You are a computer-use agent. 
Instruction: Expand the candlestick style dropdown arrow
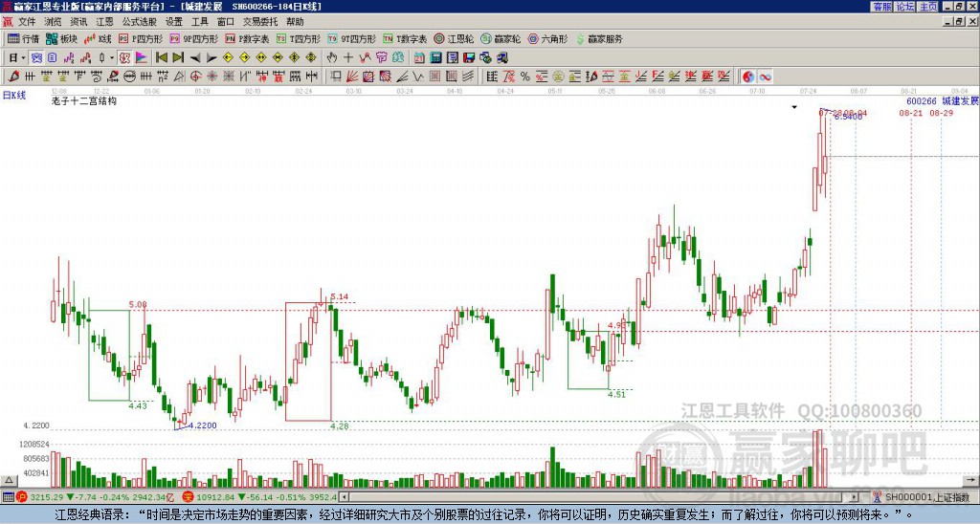(x=112, y=58)
